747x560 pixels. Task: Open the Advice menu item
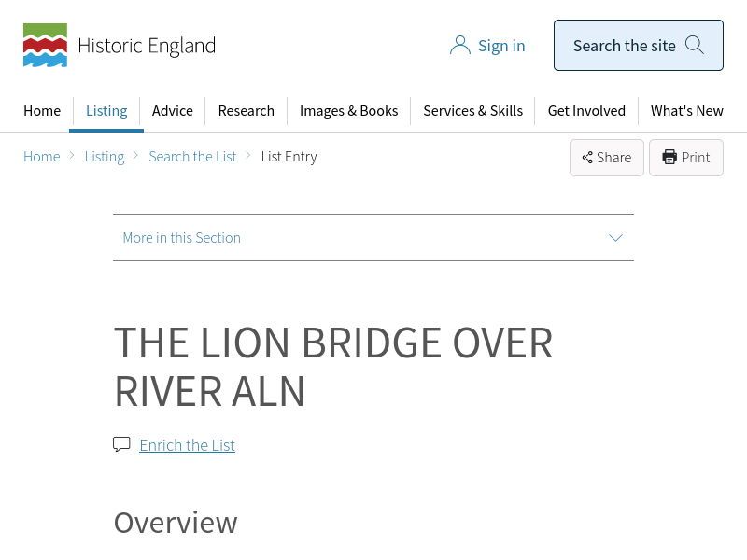pos(173,111)
